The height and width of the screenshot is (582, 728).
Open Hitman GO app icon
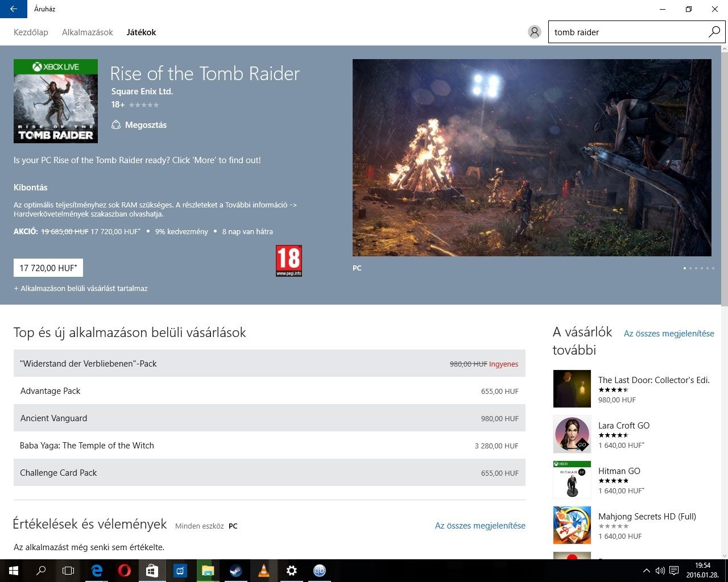572,480
